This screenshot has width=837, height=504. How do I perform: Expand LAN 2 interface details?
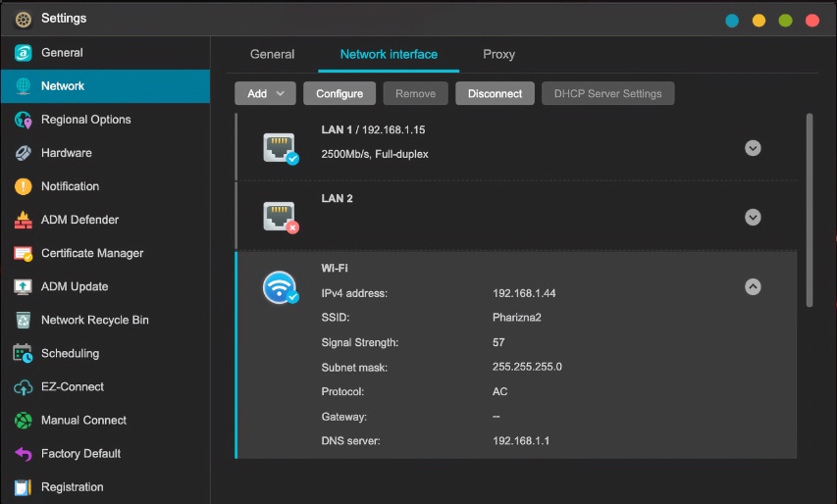753,217
